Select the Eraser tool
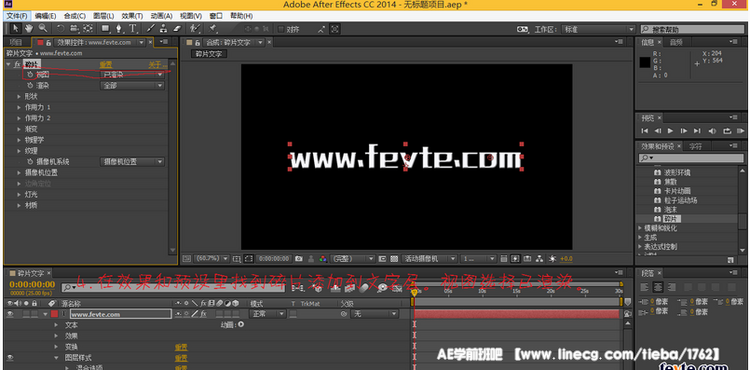Image resolution: width=750 pixels, height=370 pixels. point(177,29)
